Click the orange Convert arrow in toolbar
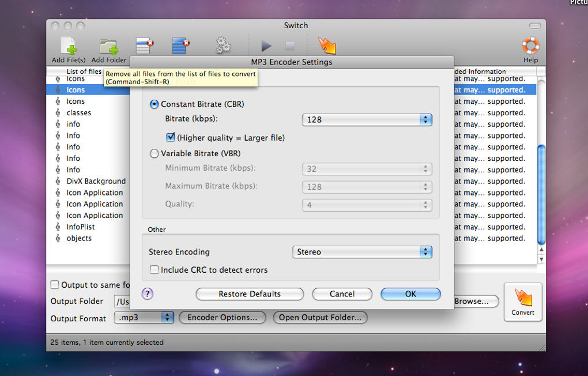The height and width of the screenshot is (376, 588). point(327,46)
